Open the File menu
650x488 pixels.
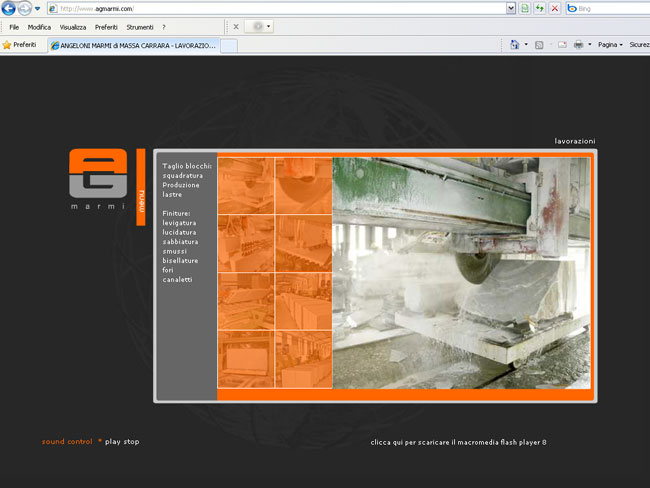[14, 27]
